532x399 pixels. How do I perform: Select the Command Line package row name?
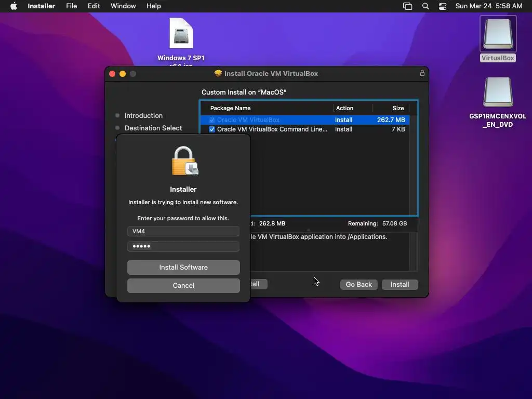click(272, 129)
